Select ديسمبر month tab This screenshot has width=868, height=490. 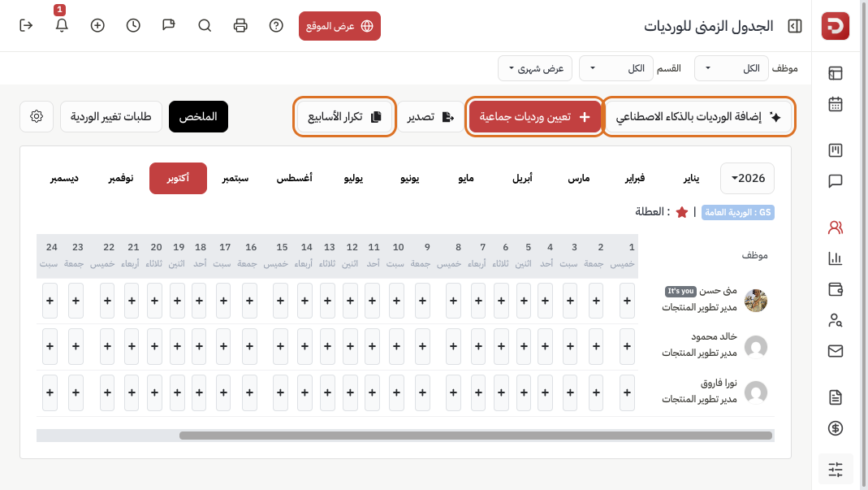pos(64,178)
